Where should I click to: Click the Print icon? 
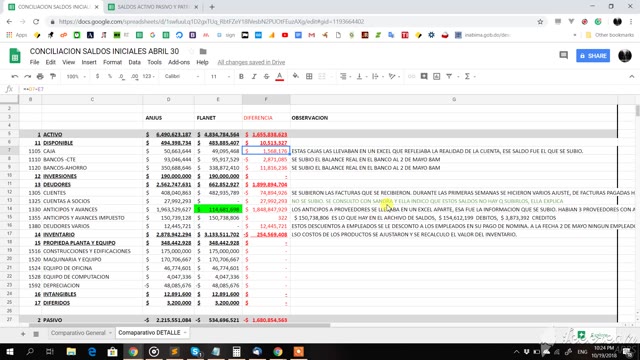coord(40,76)
